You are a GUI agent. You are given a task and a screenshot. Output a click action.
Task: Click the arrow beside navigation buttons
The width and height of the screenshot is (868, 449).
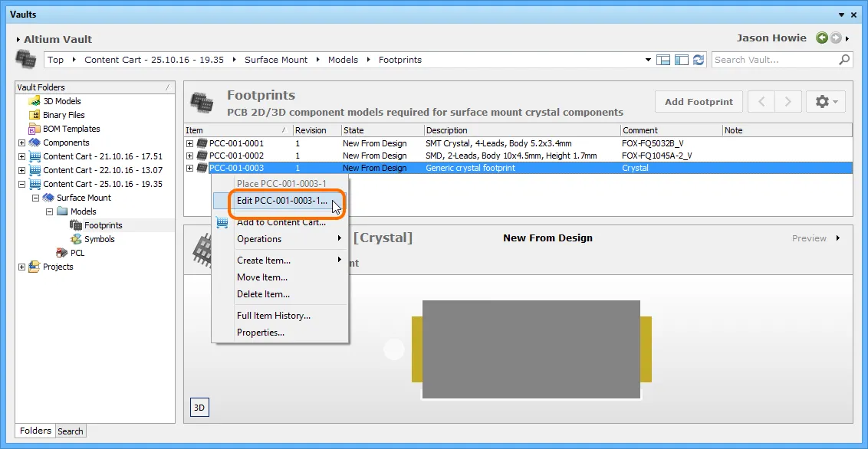(x=847, y=38)
